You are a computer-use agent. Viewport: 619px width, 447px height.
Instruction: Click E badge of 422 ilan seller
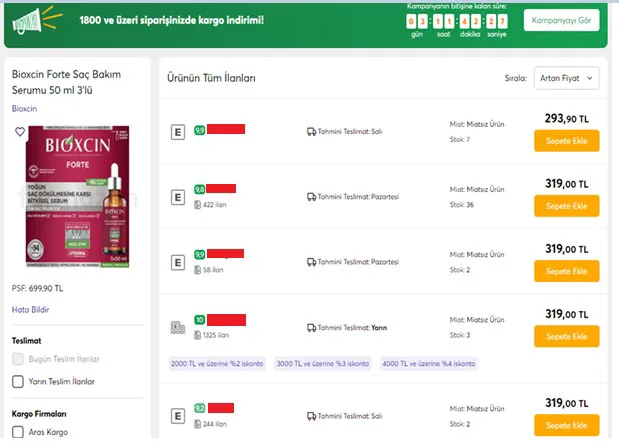[x=178, y=197]
